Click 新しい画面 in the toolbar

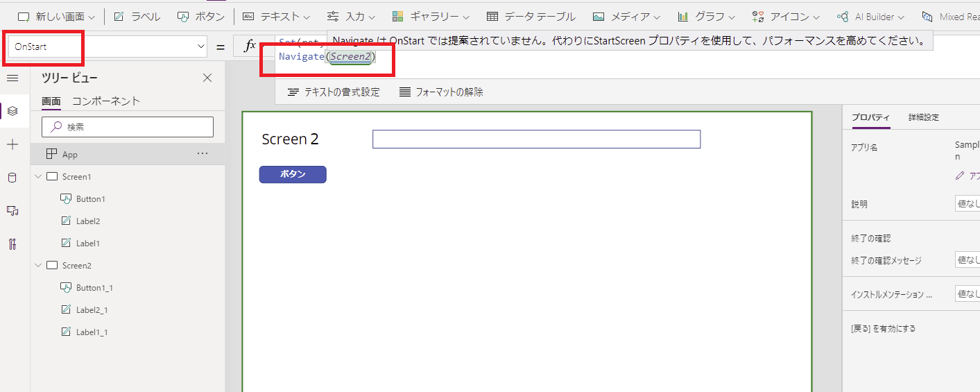(x=52, y=17)
